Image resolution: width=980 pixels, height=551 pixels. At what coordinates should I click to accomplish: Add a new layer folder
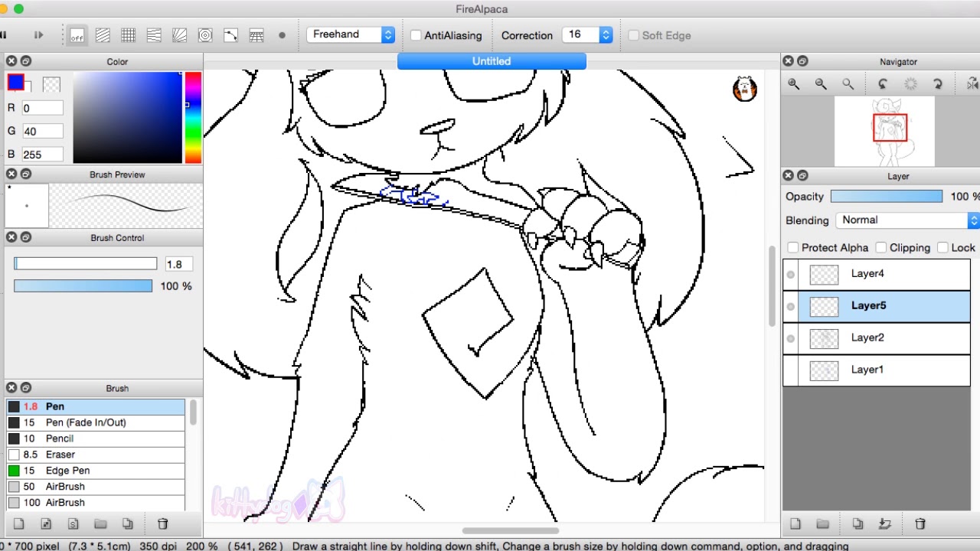pos(822,524)
